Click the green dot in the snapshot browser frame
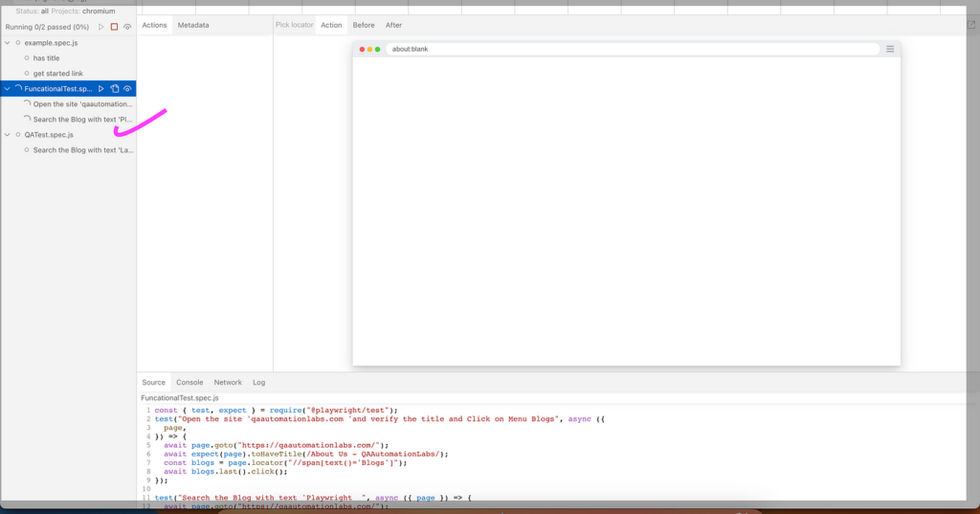980x514 pixels. pyautogui.click(x=377, y=50)
